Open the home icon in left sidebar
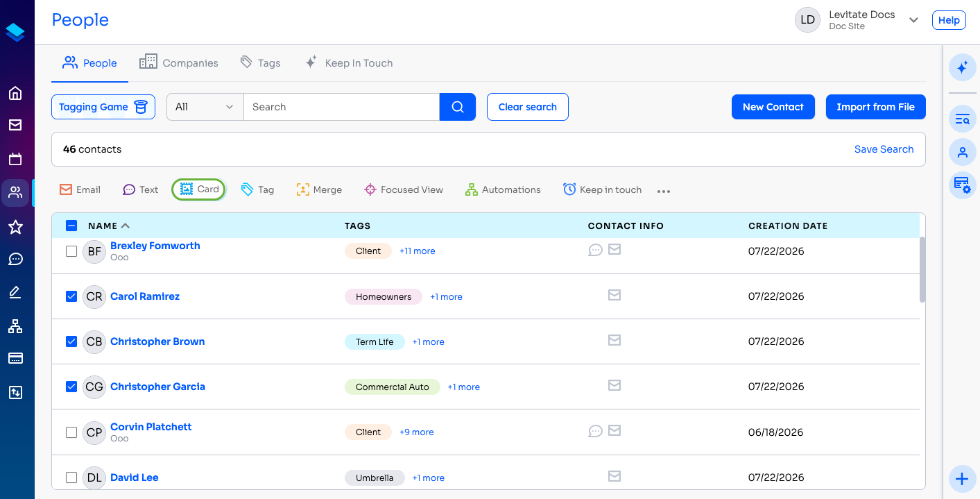Screen dimensions: 980x499 [x=15, y=93]
